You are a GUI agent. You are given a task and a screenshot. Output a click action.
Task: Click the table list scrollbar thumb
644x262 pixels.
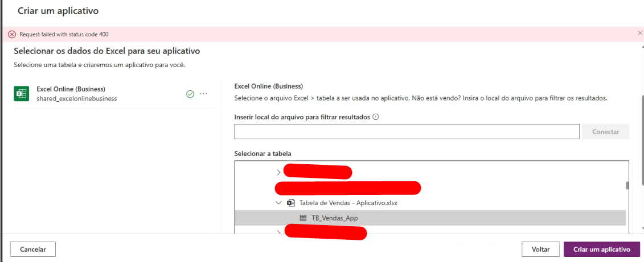tap(627, 186)
